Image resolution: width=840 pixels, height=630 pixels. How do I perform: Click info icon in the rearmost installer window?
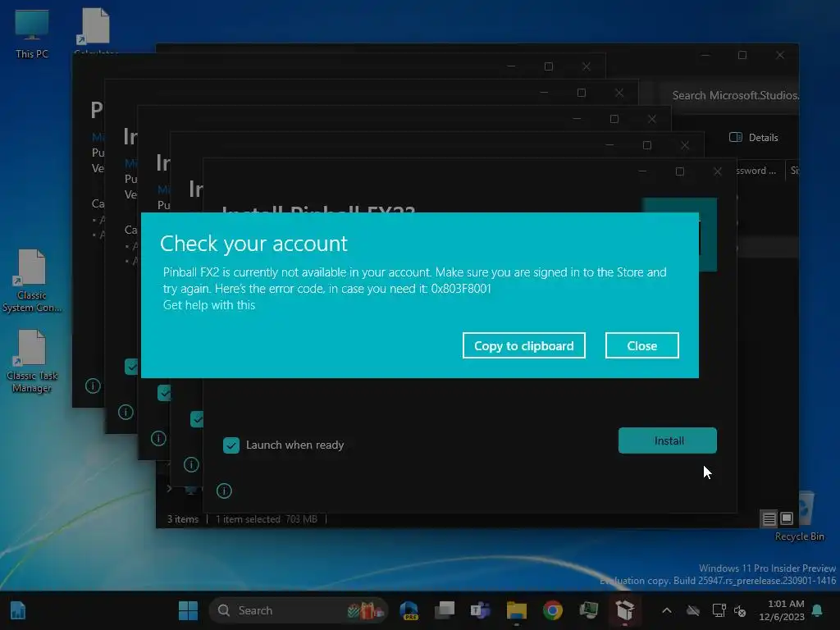[93, 386]
